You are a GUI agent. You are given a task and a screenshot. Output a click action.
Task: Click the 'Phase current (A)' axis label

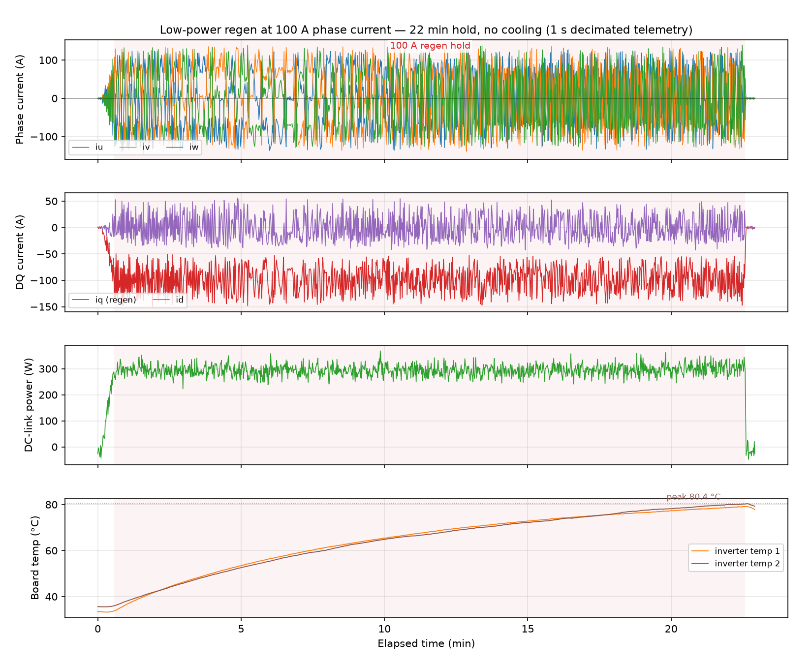[20, 99]
